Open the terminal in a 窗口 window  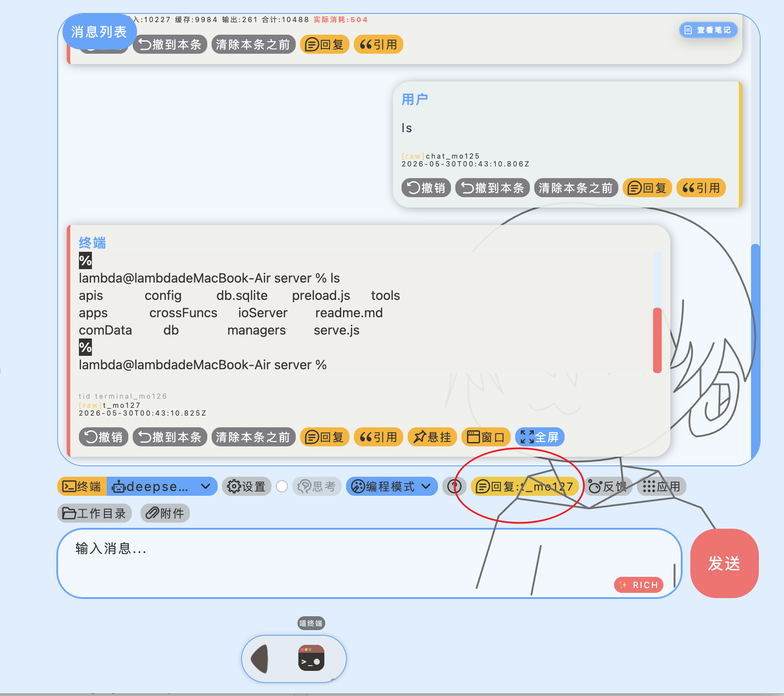[486, 437]
